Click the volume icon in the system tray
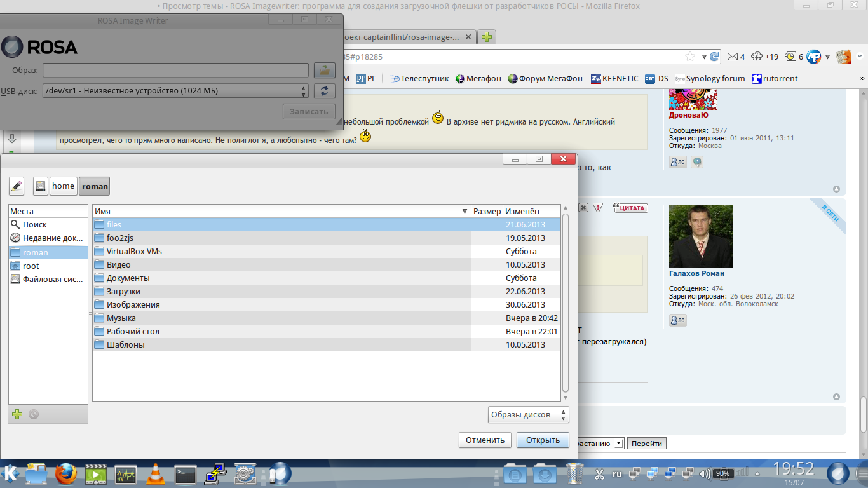Image resolution: width=868 pixels, height=488 pixels. coord(704,474)
